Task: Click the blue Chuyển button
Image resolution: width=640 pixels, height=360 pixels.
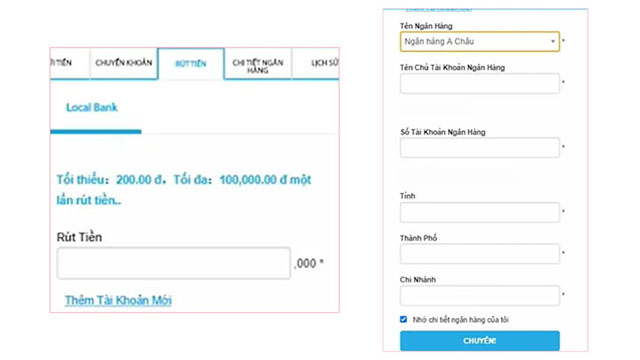Action: [480, 341]
